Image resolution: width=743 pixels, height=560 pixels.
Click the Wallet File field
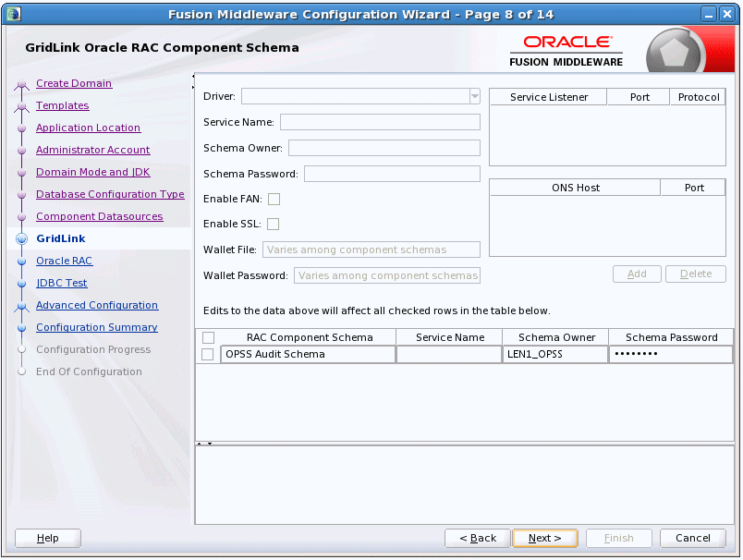(371, 250)
